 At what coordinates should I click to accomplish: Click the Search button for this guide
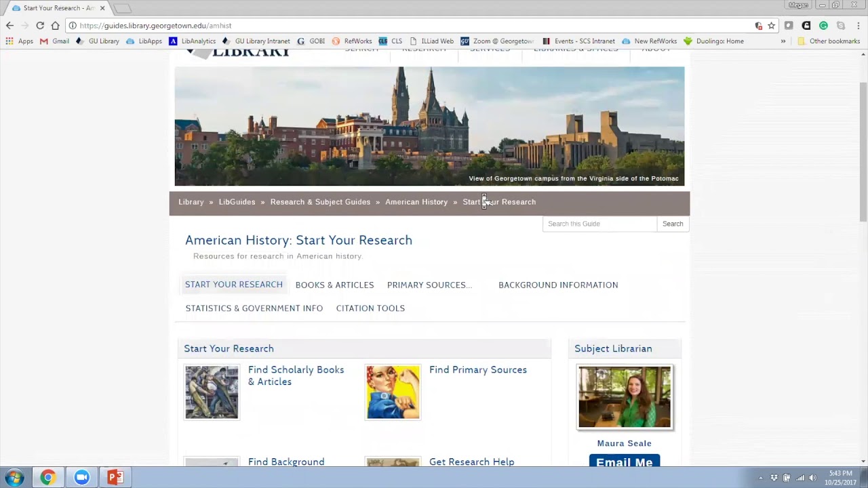[673, 224]
